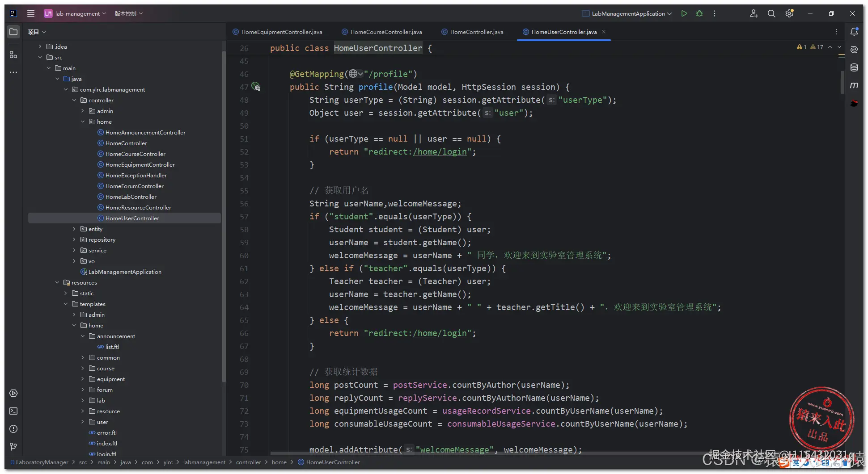Click the warnings count indicator
The height and width of the screenshot is (474, 868).
pos(810,47)
